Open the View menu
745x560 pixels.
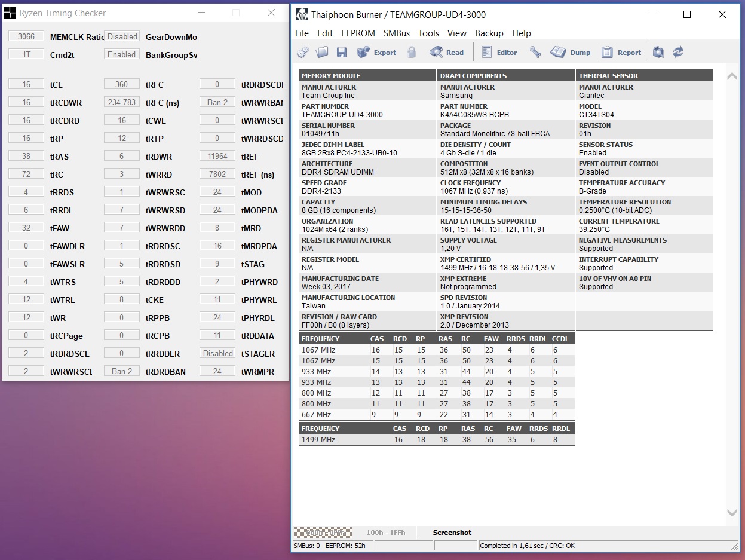457,33
